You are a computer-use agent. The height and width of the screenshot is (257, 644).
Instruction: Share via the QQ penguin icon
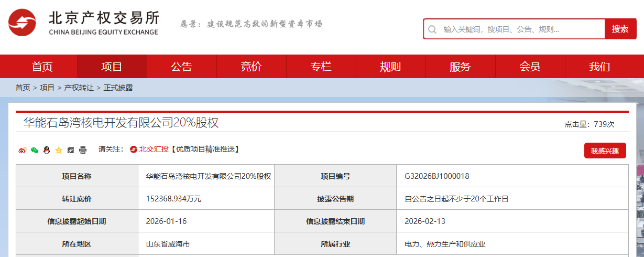coord(47,150)
